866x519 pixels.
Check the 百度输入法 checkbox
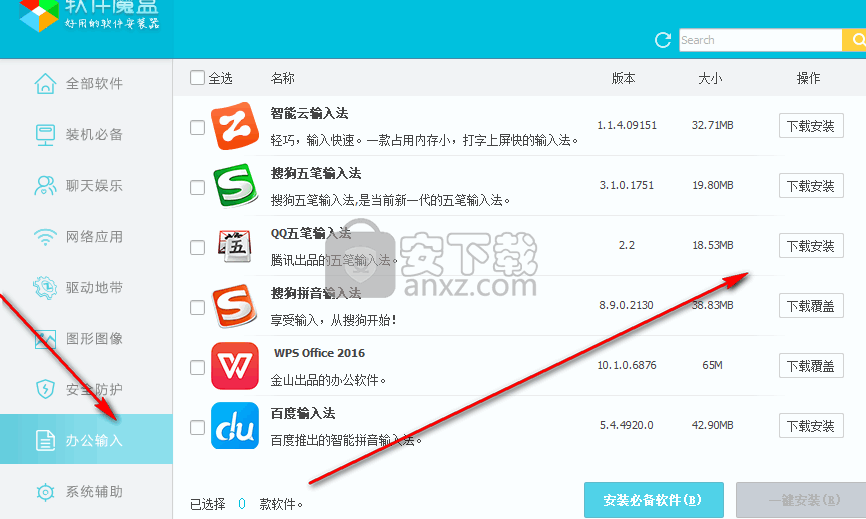(197, 427)
